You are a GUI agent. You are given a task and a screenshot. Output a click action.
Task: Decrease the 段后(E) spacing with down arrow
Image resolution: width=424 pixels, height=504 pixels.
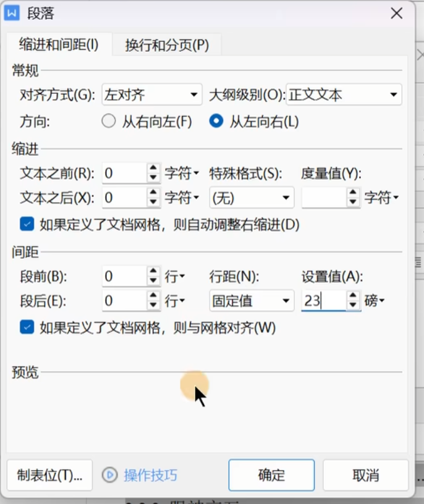coord(153,305)
